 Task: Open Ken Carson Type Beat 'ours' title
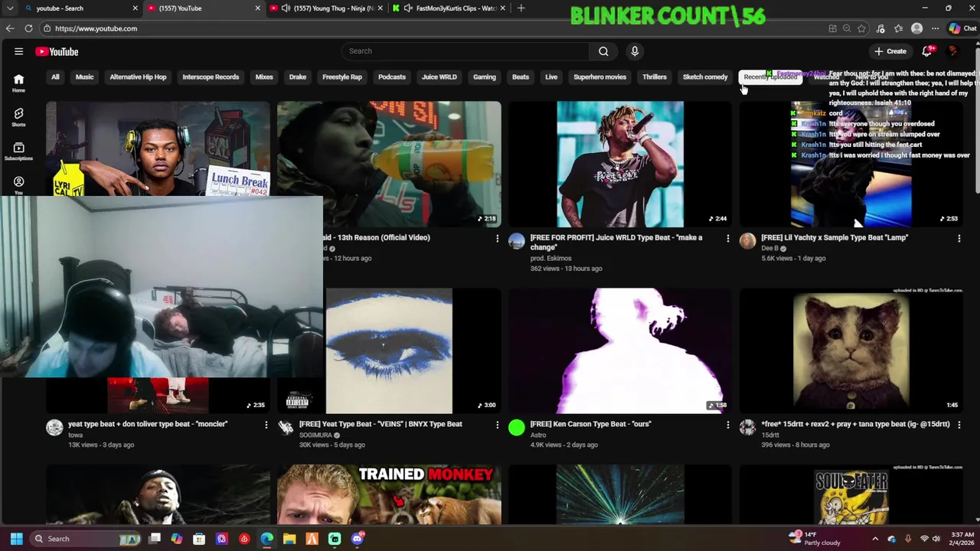coord(590,424)
